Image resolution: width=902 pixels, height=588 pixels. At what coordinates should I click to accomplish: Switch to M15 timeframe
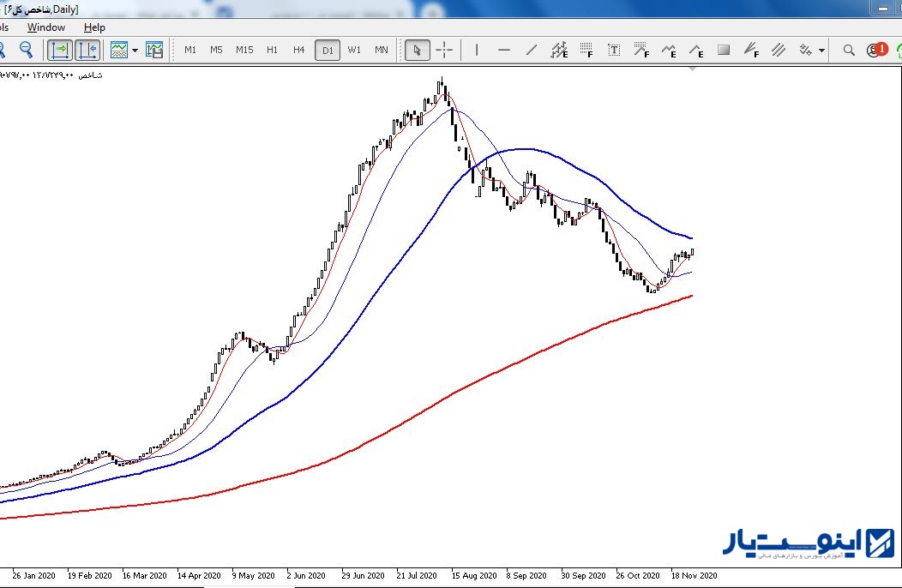[x=244, y=50]
